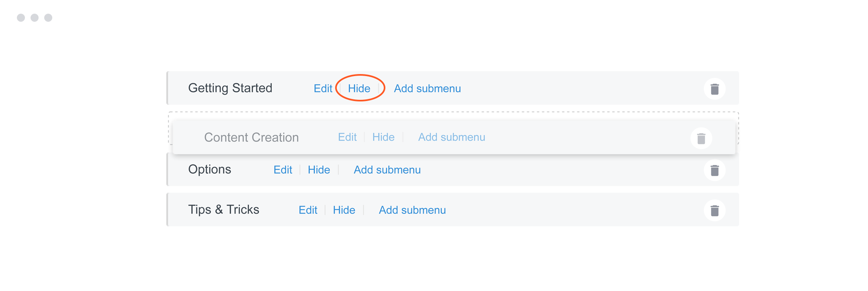Screen dimensions: 868x291
Task: Edit the Tips & Tricks entry
Action: [308, 210]
